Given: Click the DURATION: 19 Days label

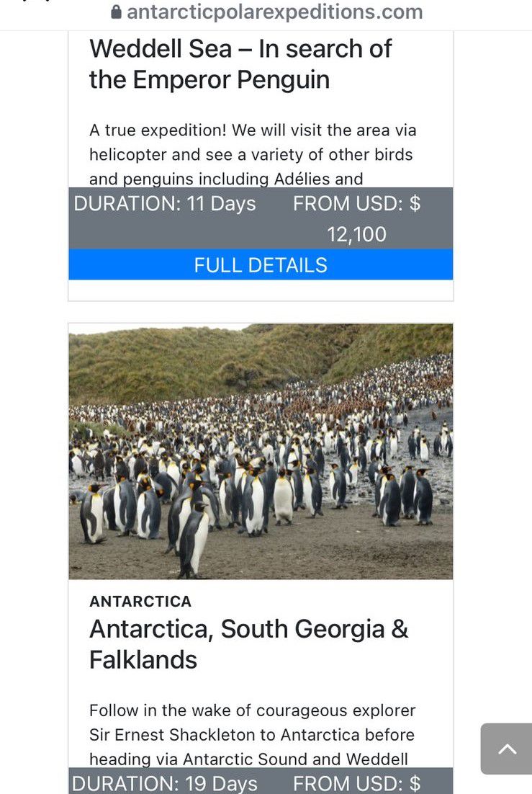Looking at the screenshot, I should pyautogui.click(x=165, y=783).
